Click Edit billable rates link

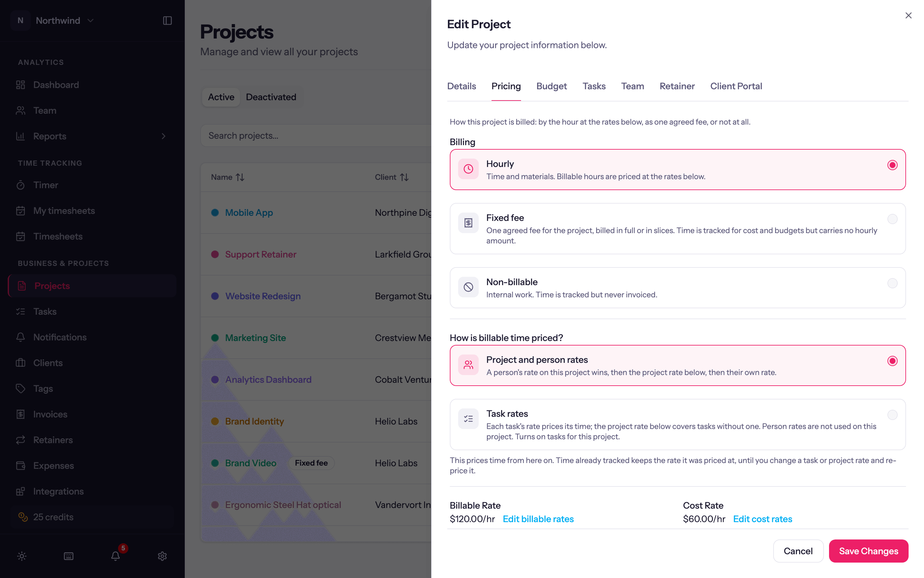tap(538, 519)
